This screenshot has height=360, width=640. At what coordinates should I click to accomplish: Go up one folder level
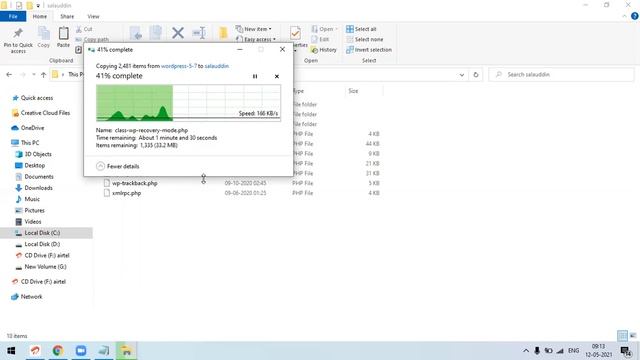point(43,75)
